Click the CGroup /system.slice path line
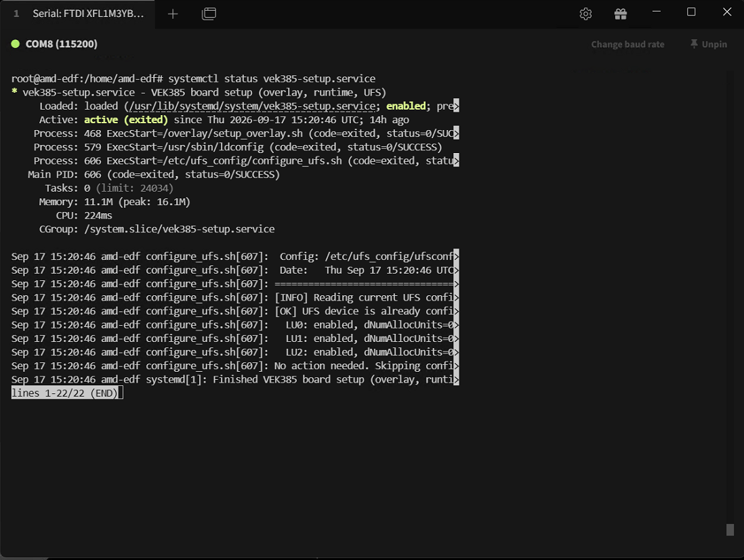Viewport: 744px width, 560px height. point(157,229)
